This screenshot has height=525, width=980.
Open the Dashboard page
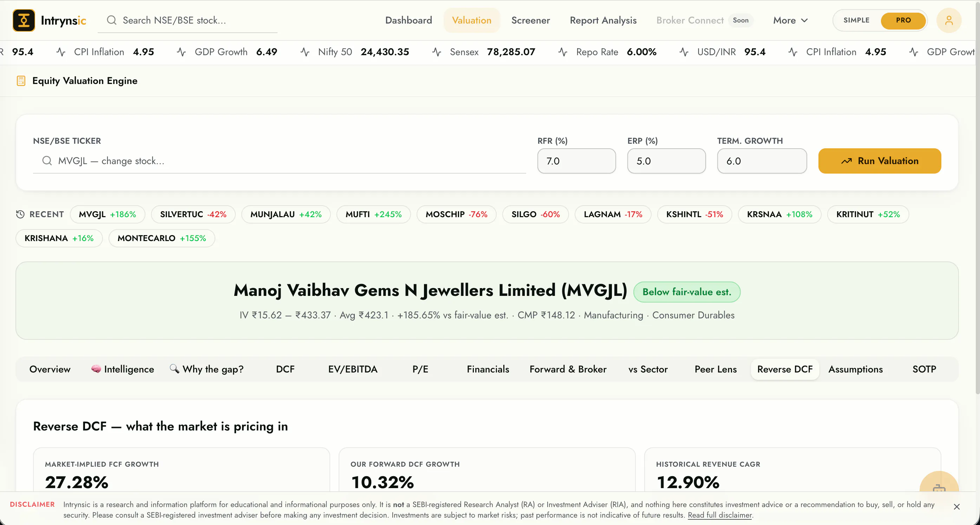(409, 20)
